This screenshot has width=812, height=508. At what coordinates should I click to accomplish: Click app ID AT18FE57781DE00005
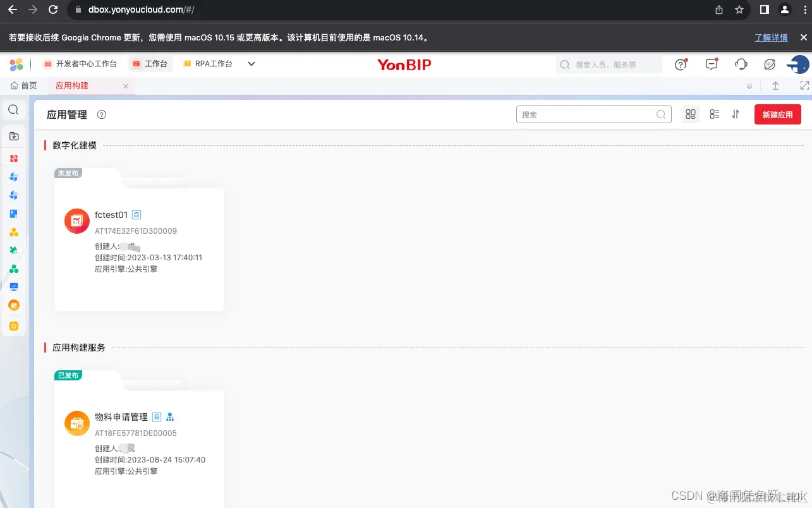(136, 433)
